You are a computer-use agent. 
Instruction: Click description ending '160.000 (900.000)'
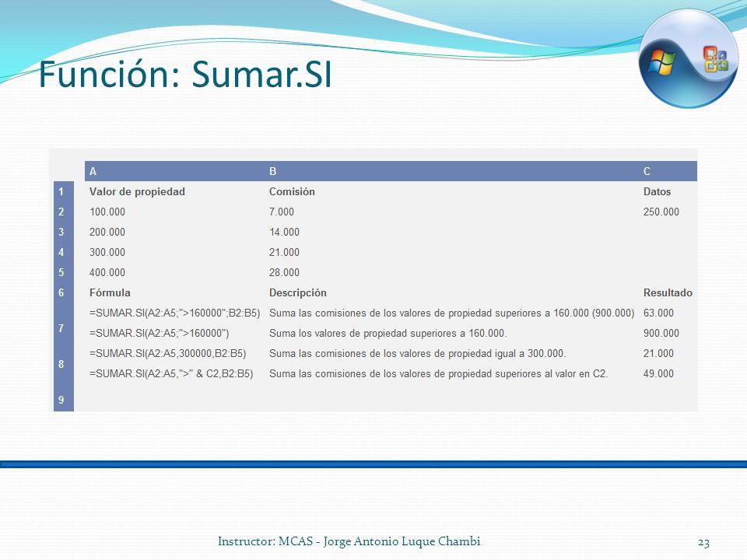pyautogui.click(x=451, y=313)
